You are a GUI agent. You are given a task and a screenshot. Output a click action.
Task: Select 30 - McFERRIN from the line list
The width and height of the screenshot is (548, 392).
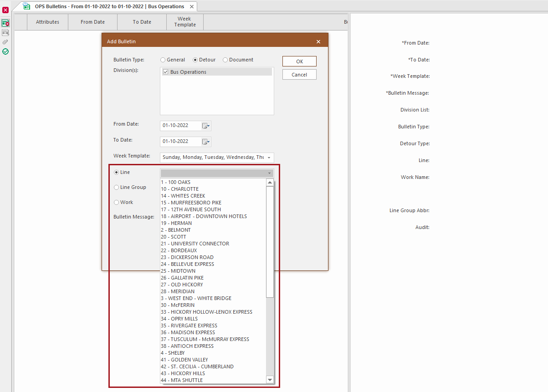pos(178,305)
